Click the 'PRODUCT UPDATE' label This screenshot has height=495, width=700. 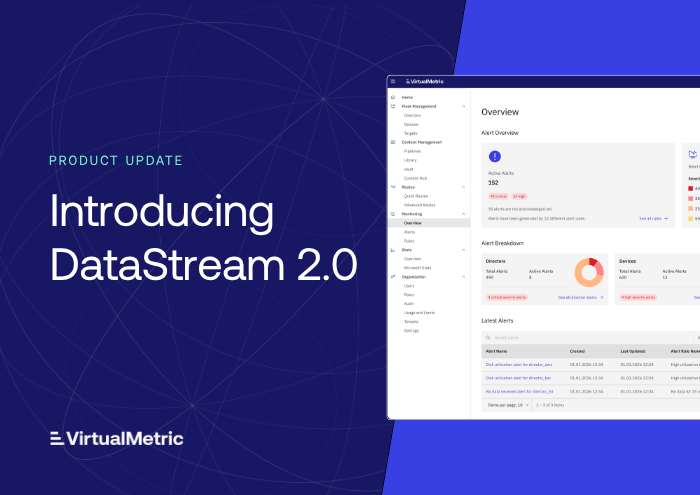coord(116,161)
